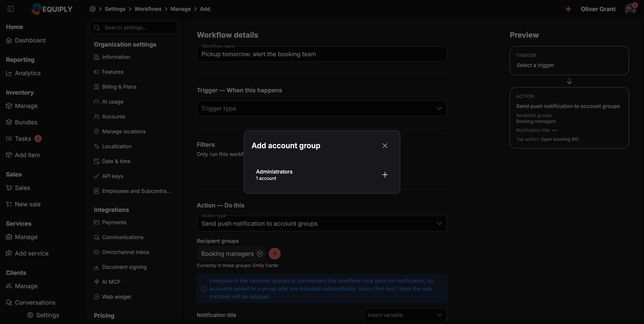Open the Information organization settings
644x324 pixels.
tap(112, 57)
